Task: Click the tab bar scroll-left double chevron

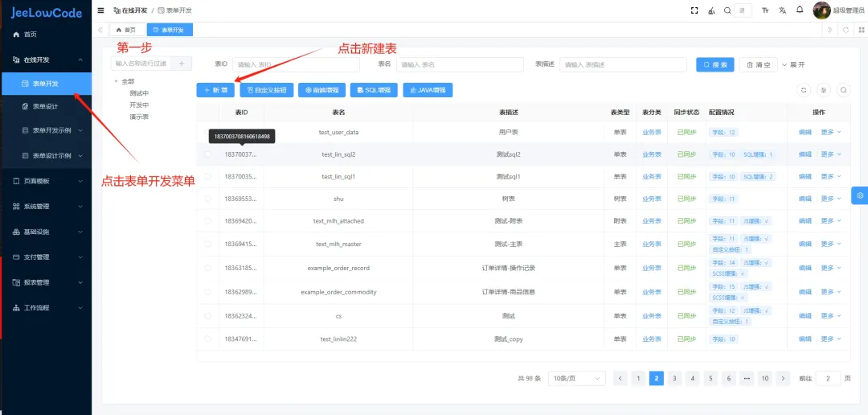Action: pos(100,30)
